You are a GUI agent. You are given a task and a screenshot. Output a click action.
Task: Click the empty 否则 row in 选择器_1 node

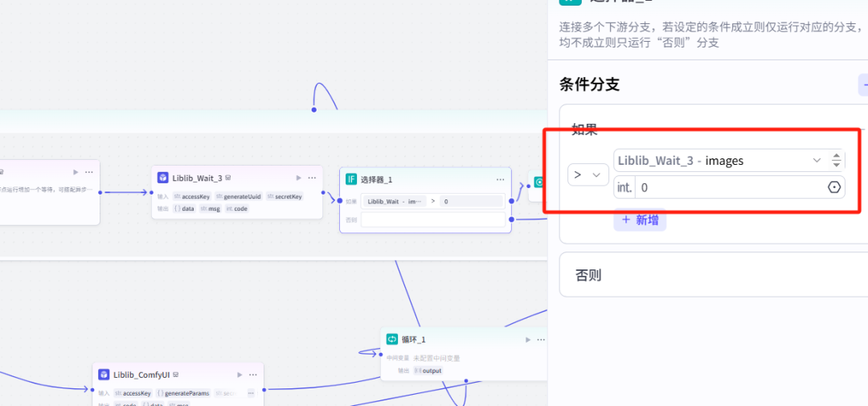tap(433, 219)
